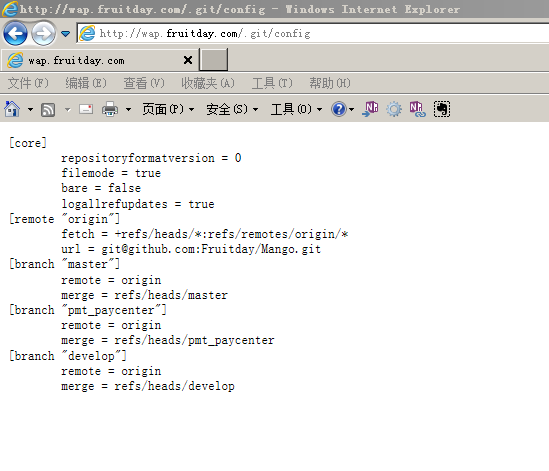Viewport: 549px width, 471px height.
Task: Expand the Home button dropdown arrow
Action: (x=30, y=110)
